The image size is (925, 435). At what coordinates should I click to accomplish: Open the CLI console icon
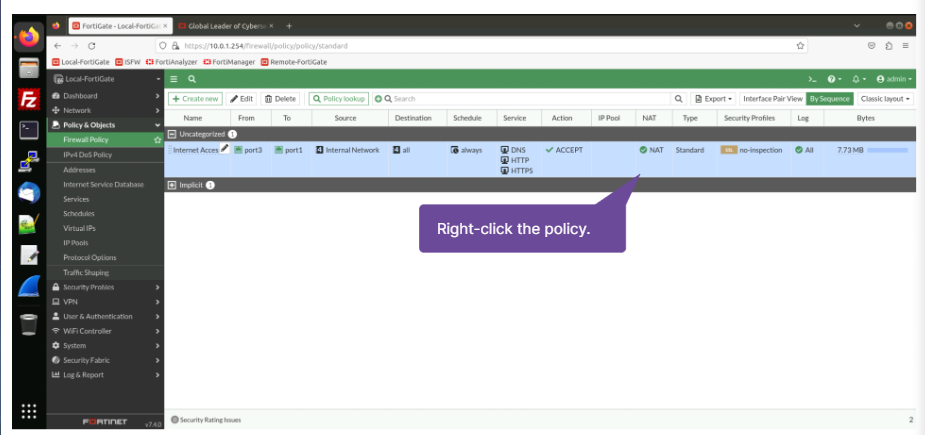[812, 79]
